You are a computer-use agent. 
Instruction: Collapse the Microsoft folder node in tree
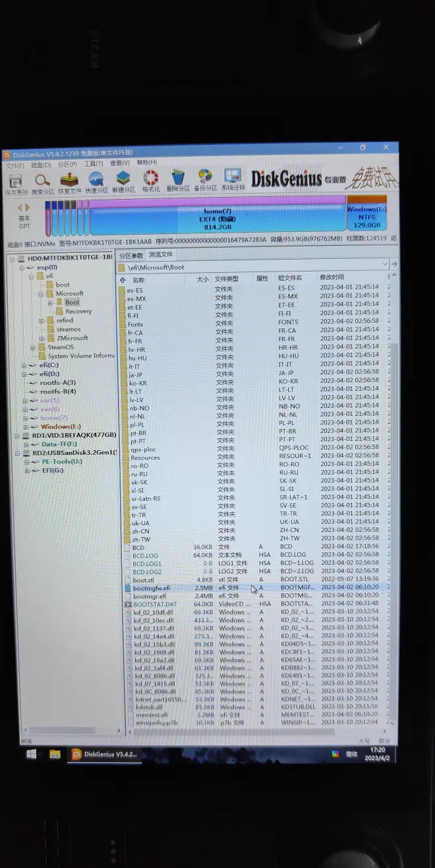[41, 294]
